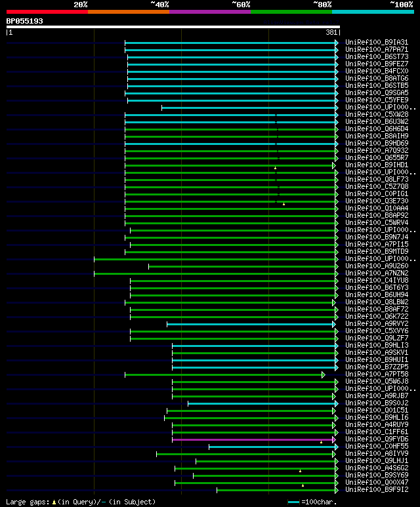The image size is (420, 507).
Task: Select the UniRef100_A8IYV9 label
Action: 377,454
